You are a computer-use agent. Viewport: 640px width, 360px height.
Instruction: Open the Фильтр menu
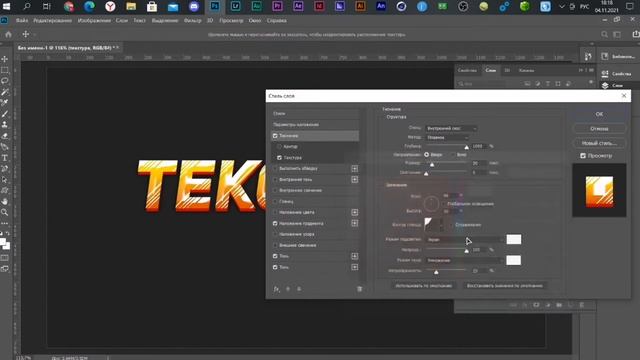tap(193, 20)
